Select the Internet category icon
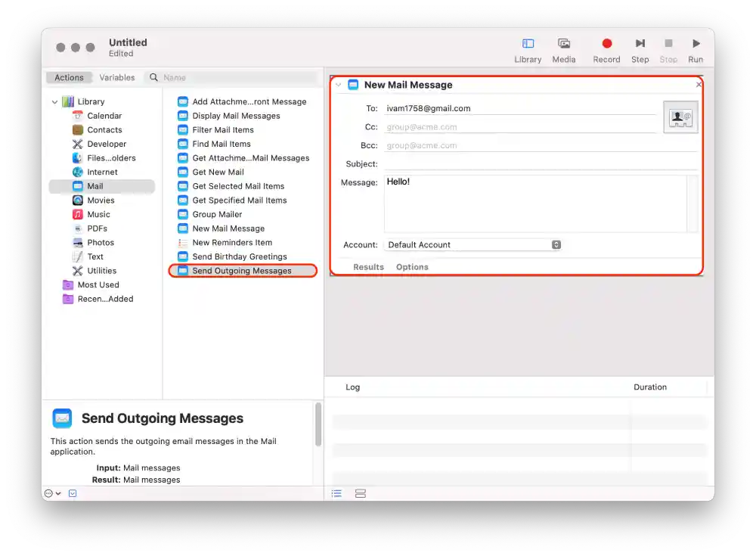This screenshot has width=756, height=556. click(x=78, y=172)
